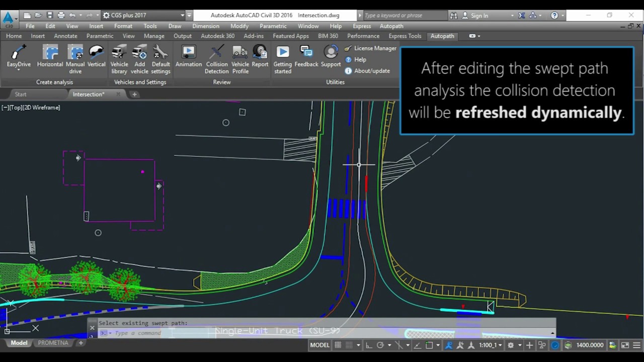This screenshot has width=644, height=362.
Task: Expand the ribbon minimize options arrow
Action: tap(479, 36)
